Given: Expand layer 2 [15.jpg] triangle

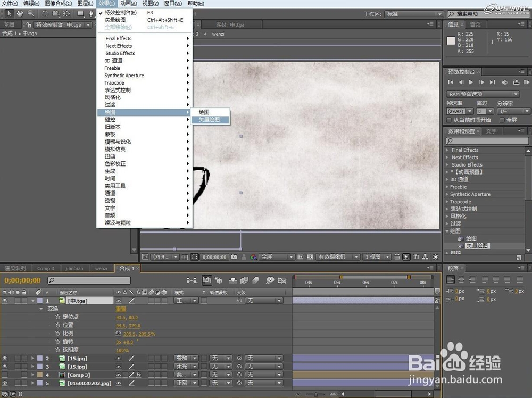Looking at the screenshot, I should click(x=33, y=358).
